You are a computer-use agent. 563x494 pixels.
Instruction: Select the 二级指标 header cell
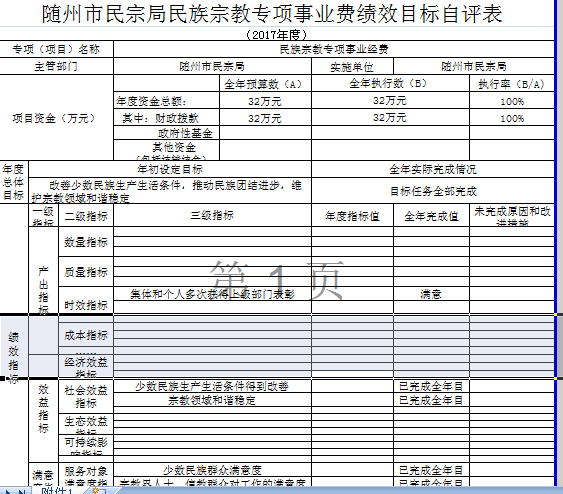(x=86, y=215)
